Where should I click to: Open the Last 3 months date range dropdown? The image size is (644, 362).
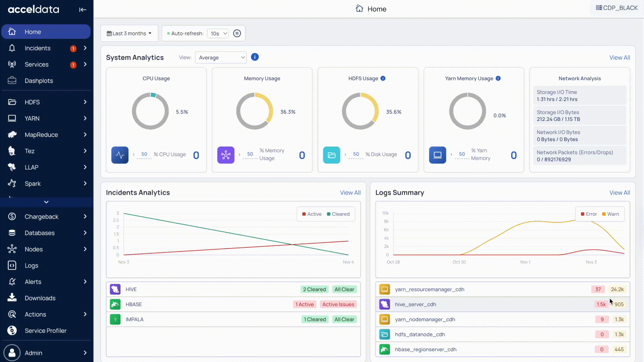tap(129, 34)
